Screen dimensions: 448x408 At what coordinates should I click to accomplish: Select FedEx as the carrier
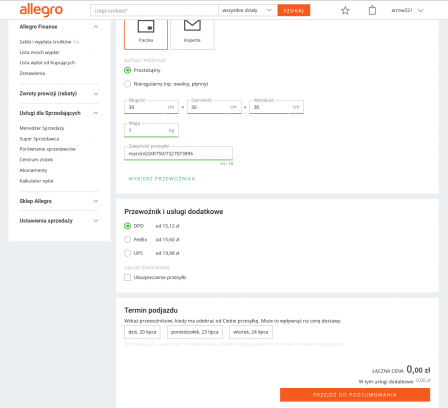127,240
